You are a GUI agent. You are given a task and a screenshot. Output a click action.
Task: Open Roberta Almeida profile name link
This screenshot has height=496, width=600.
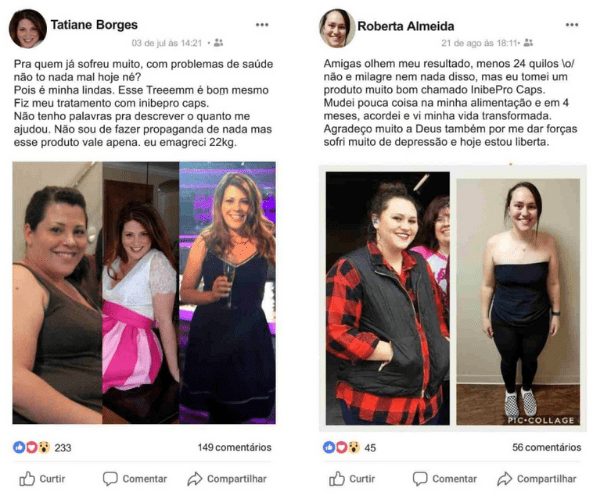[x=406, y=26]
